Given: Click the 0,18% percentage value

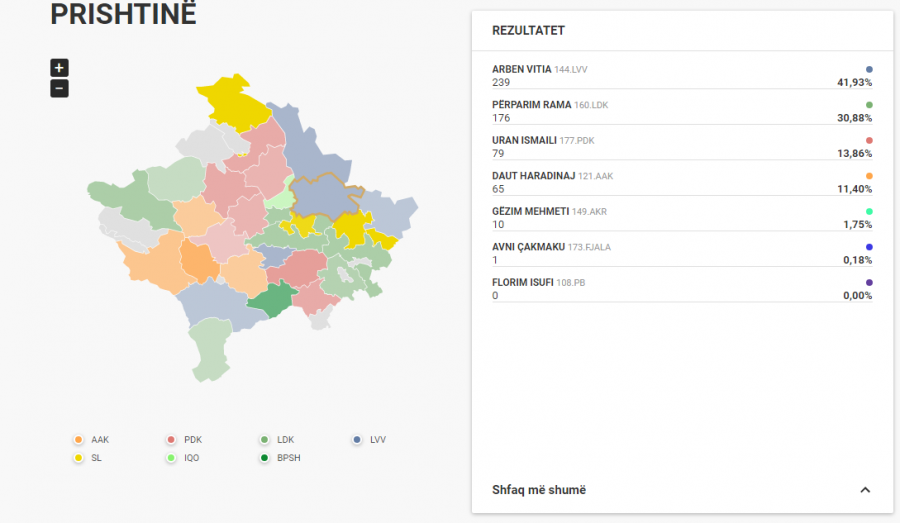Looking at the screenshot, I should pos(858,261).
